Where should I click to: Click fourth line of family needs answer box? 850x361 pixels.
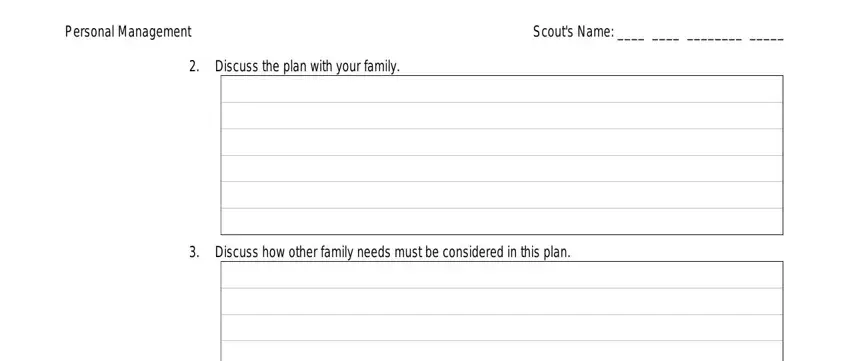tap(502, 351)
